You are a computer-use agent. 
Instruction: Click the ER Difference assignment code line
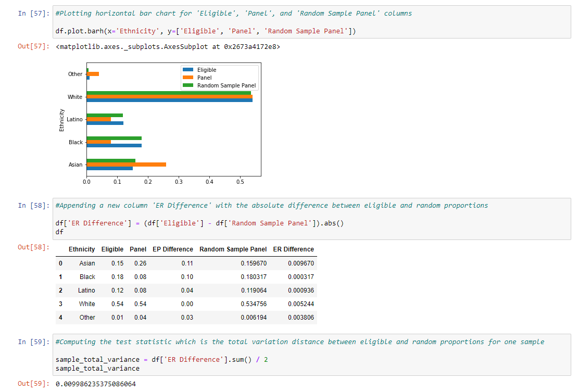click(199, 223)
